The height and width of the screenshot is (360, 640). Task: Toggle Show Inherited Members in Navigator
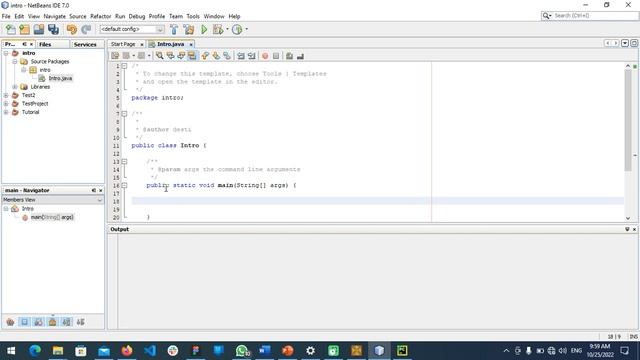tap(10, 322)
